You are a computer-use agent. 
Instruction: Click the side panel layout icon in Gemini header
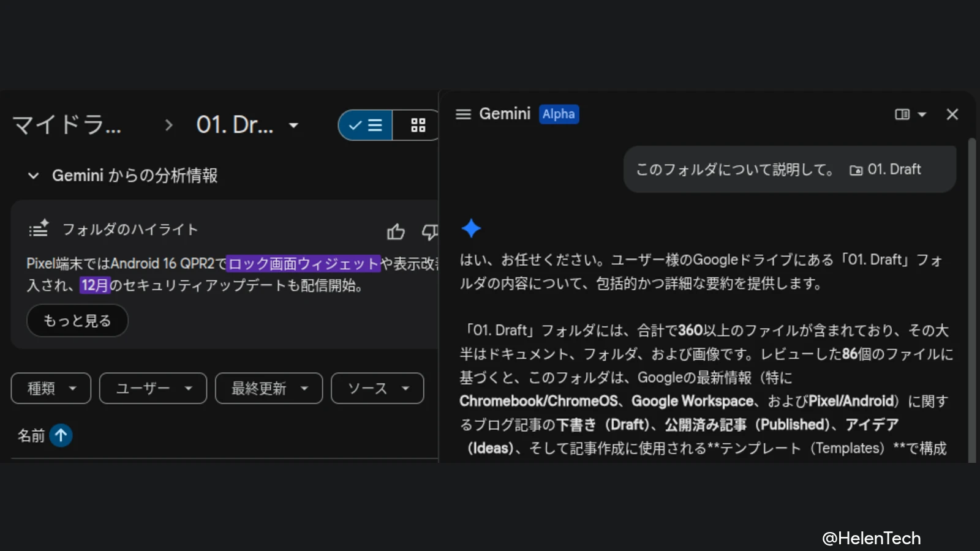point(902,114)
